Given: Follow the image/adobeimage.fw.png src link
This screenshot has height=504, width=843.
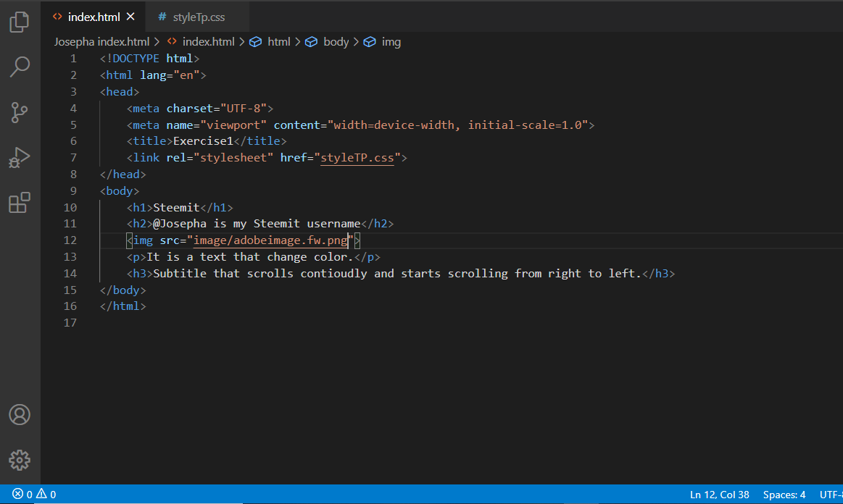Looking at the screenshot, I should 270,240.
